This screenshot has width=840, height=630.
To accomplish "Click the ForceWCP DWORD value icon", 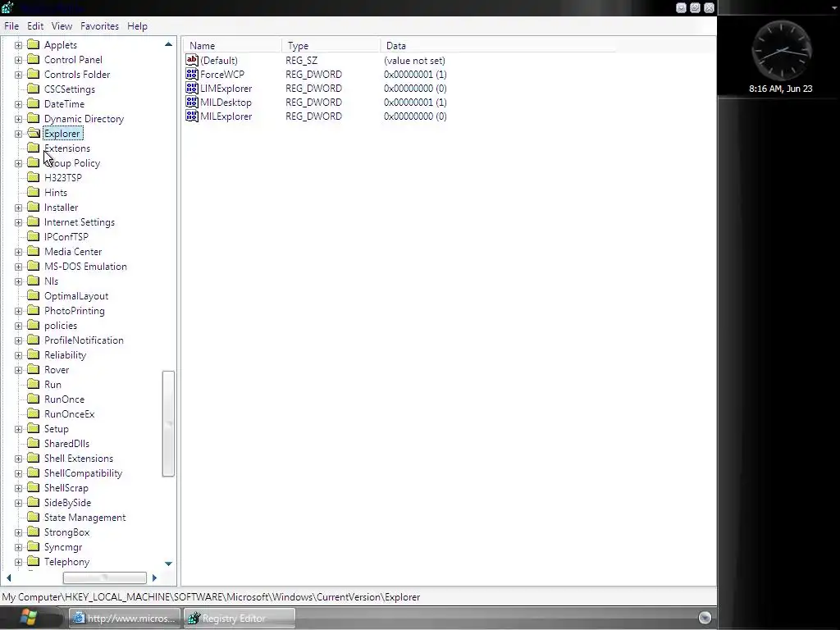I will pyautogui.click(x=192, y=74).
